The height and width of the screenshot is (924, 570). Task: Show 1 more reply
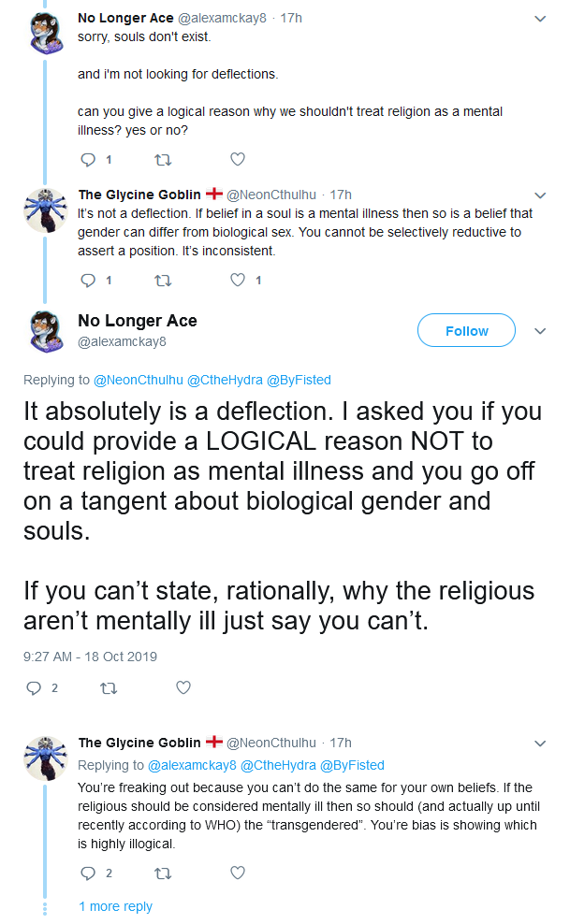click(x=115, y=906)
